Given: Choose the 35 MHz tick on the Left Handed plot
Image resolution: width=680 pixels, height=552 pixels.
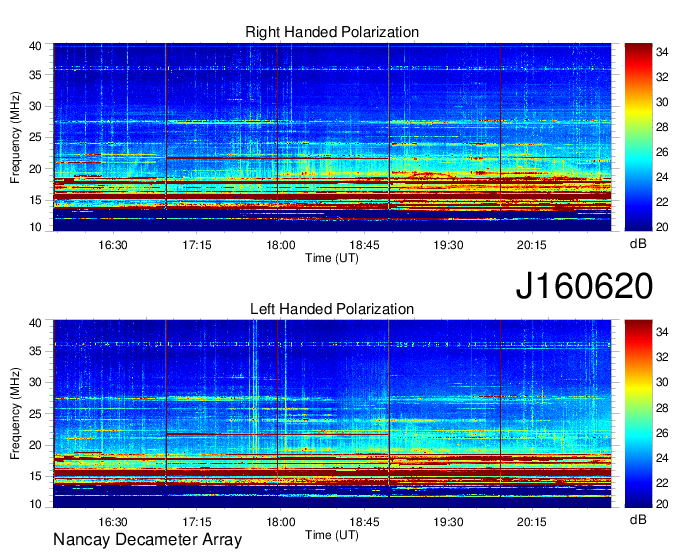Looking at the screenshot, I should (x=36, y=351).
